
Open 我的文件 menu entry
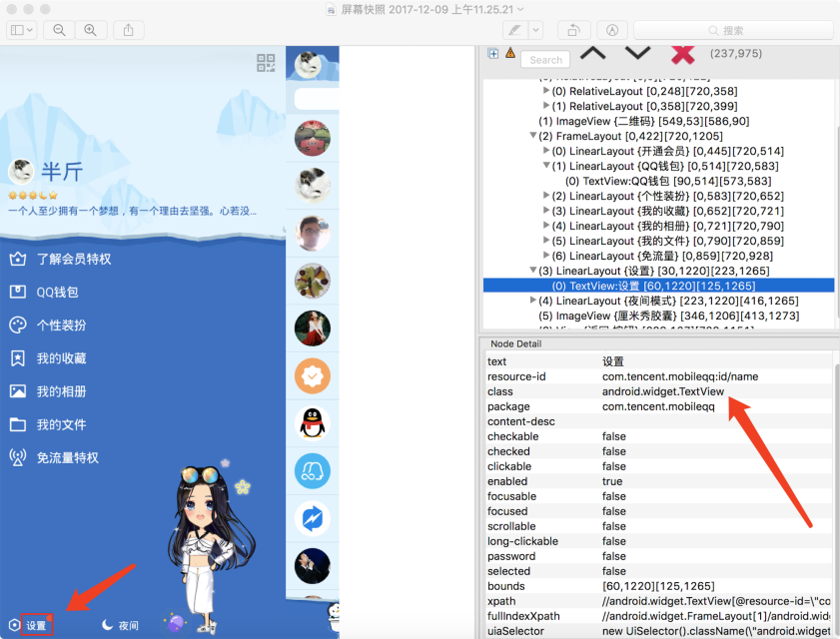tap(61, 425)
